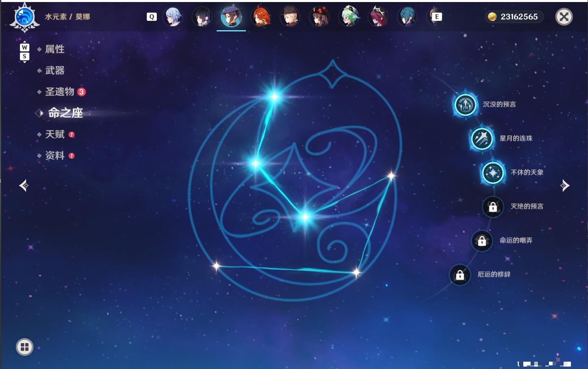Screen dimensions: 588x369
Task: Switch to the 武器 weapon tab
Action: (55, 71)
